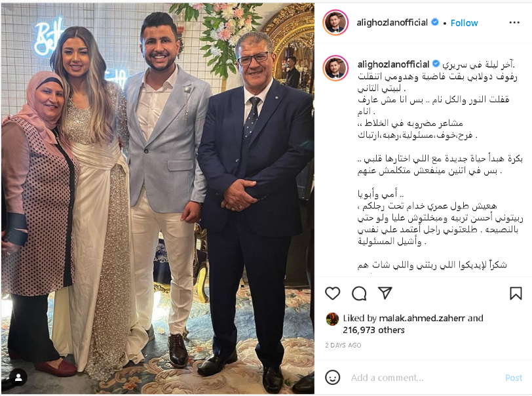
Task: Open alighozlanofficial username in caption
Action: tap(394, 64)
